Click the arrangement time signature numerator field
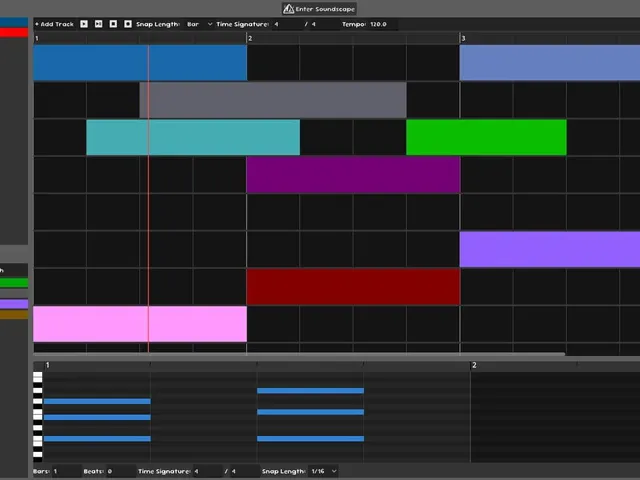This screenshot has width=640, height=480. click(287, 24)
